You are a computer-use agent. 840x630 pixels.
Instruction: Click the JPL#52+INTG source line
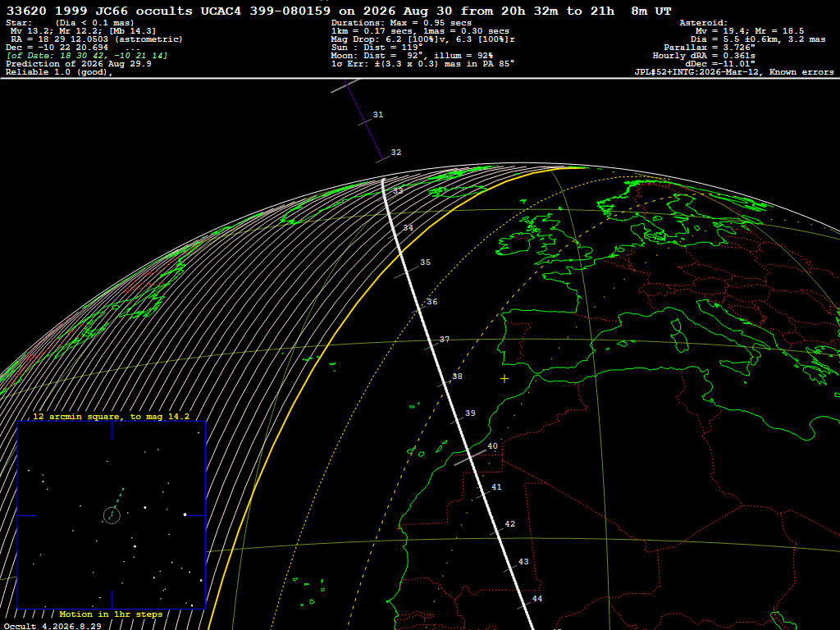(x=734, y=72)
